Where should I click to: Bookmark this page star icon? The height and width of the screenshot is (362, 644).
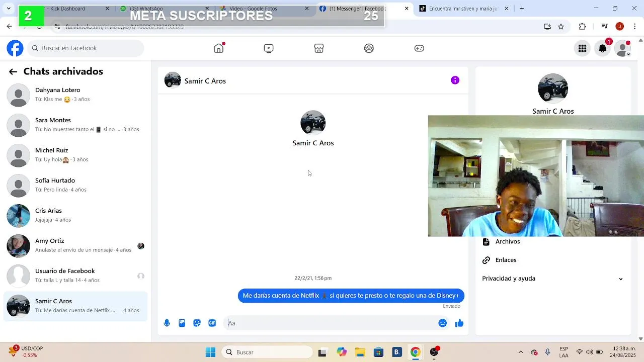point(561,27)
